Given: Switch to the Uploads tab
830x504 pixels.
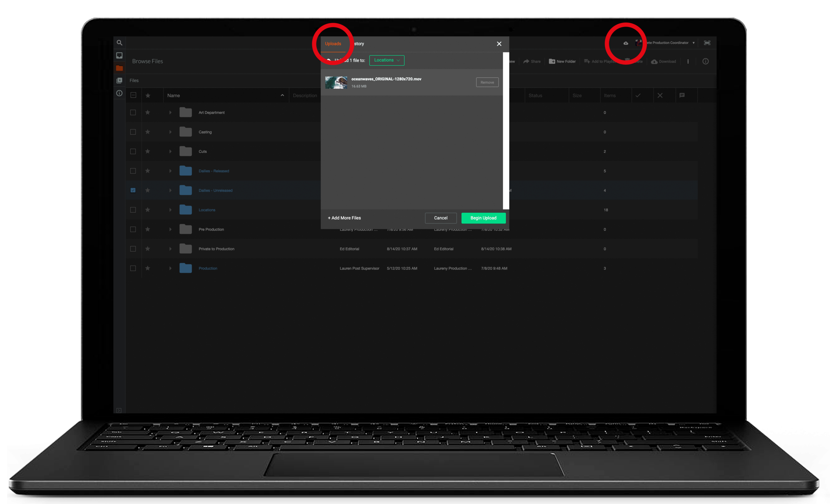Looking at the screenshot, I should [333, 44].
